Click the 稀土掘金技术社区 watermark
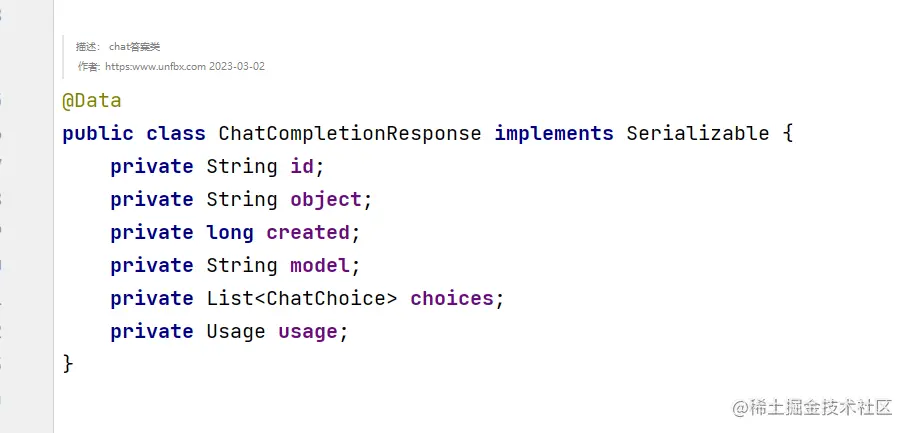The image size is (908, 433). 812,408
